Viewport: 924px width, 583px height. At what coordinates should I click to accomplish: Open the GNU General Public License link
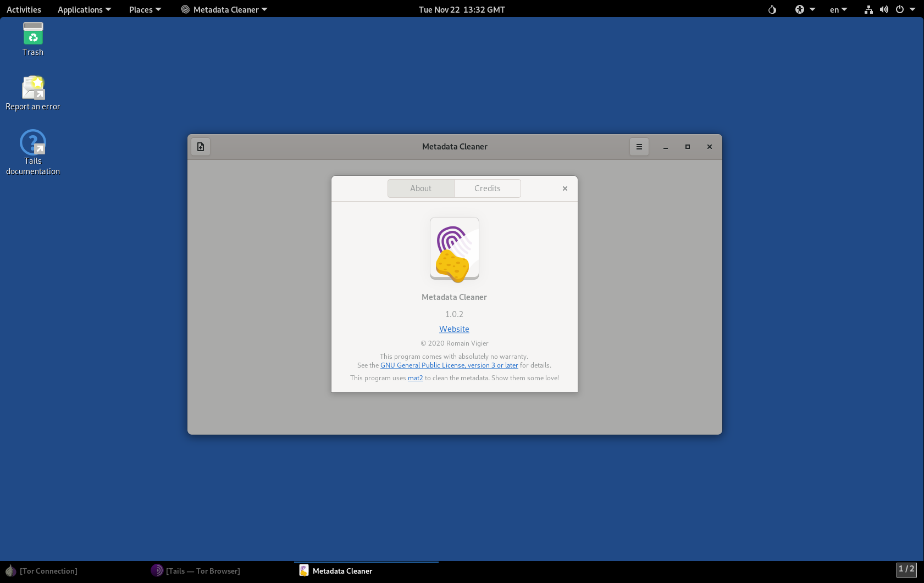449,365
